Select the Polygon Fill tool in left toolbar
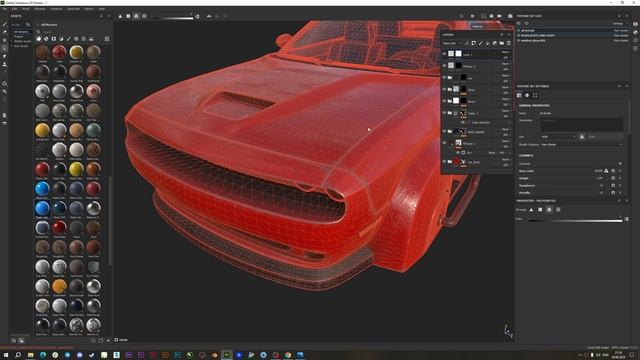Viewport: 640px width, 360px height. pos(4,49)
